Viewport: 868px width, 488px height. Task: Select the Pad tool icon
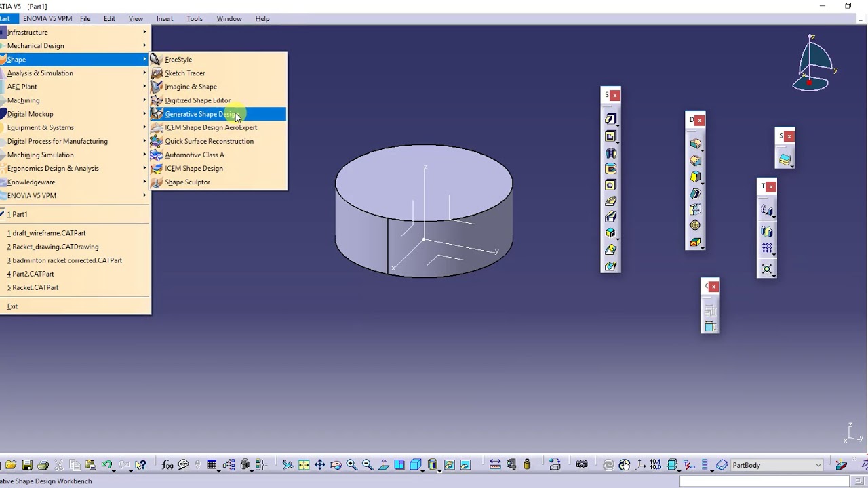click(610, 119)
